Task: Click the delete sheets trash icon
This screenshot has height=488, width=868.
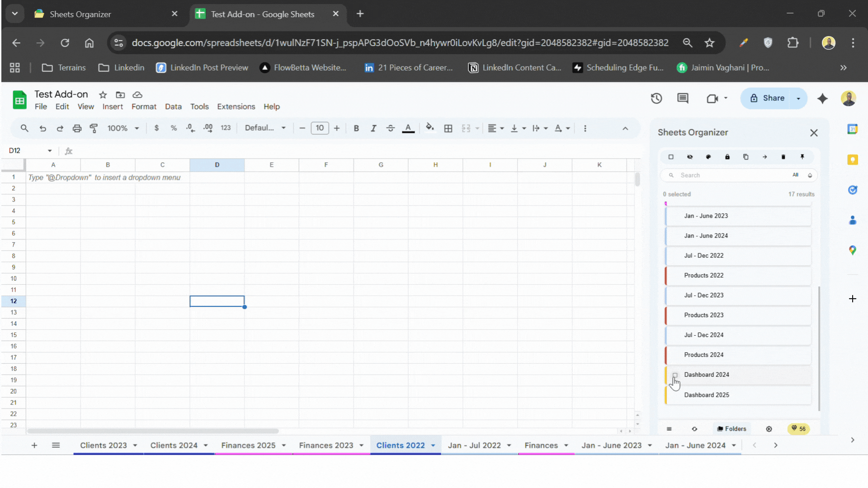Action: (x=783, y=157)
